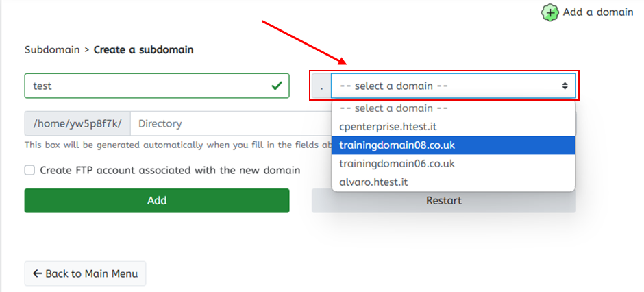
Task: Go Back to Main Menu
Action: [85, 273]
